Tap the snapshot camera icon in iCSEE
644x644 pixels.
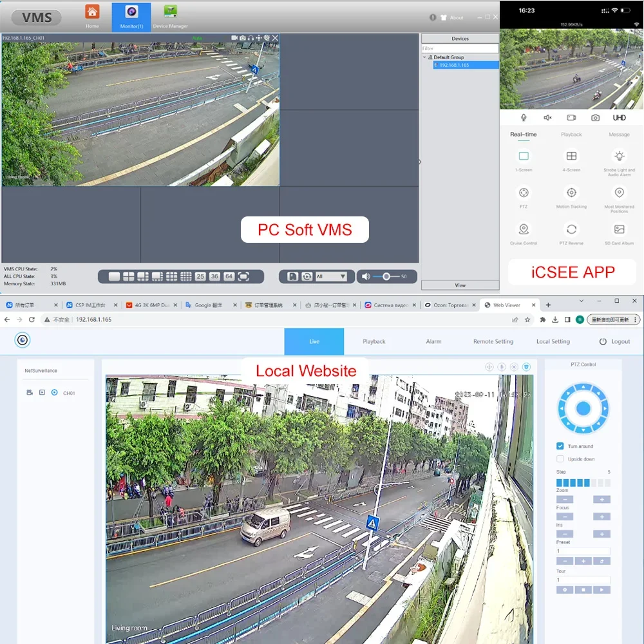pos(595,118)
